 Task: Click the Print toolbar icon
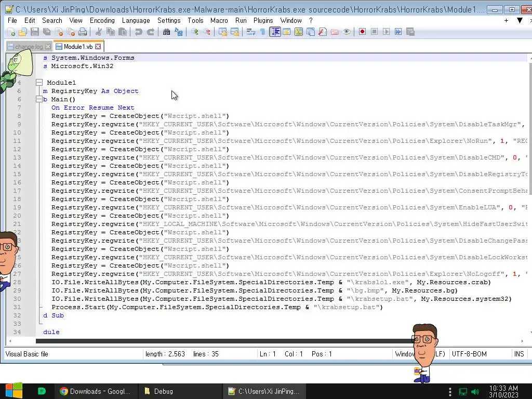(83, 32)
